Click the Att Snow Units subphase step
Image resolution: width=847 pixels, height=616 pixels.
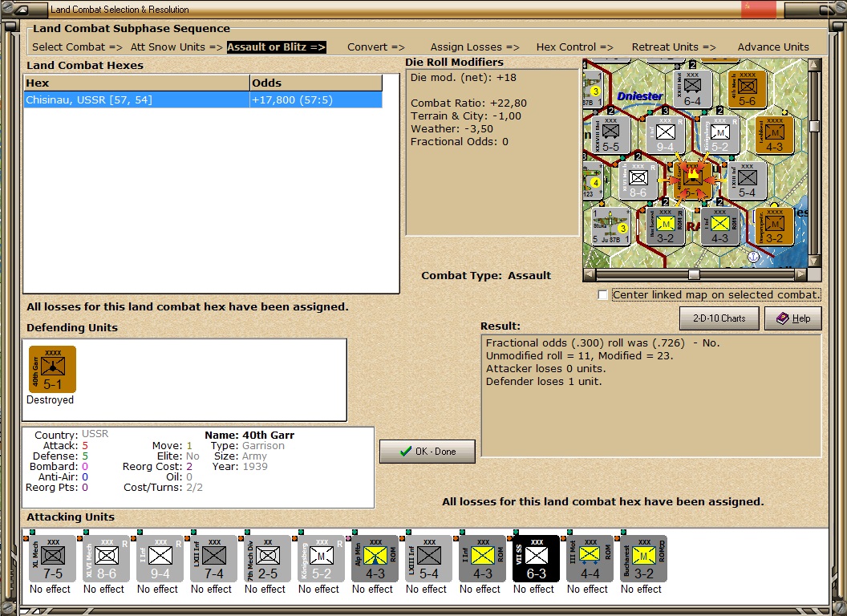tap(176, 47)
